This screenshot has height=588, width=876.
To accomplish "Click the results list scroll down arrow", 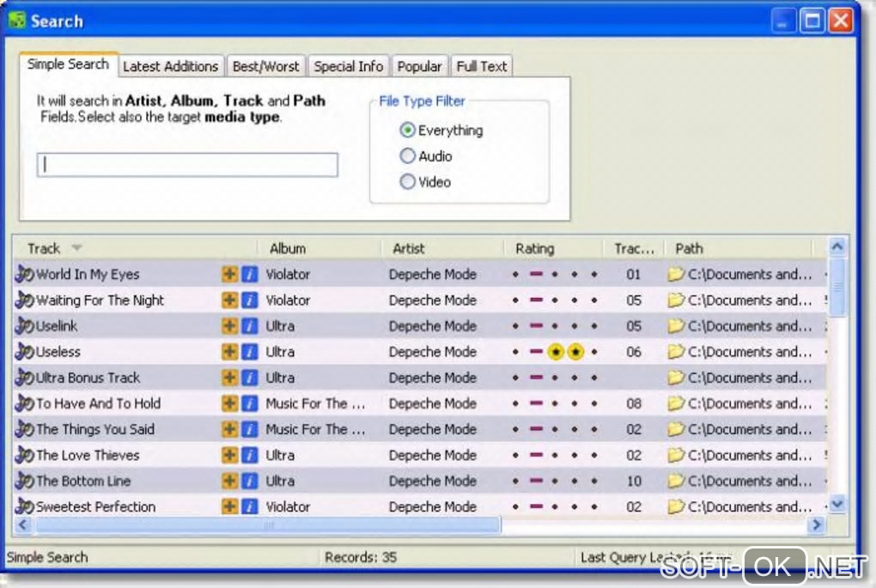I will [836, 504].
